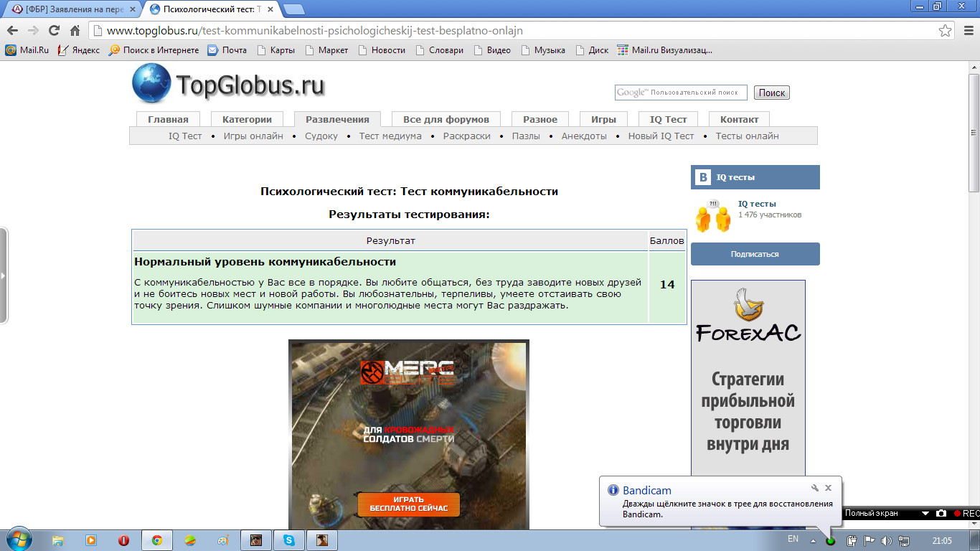Reload the current page
The width and height of the screenshot is (980, 551).
54,31
